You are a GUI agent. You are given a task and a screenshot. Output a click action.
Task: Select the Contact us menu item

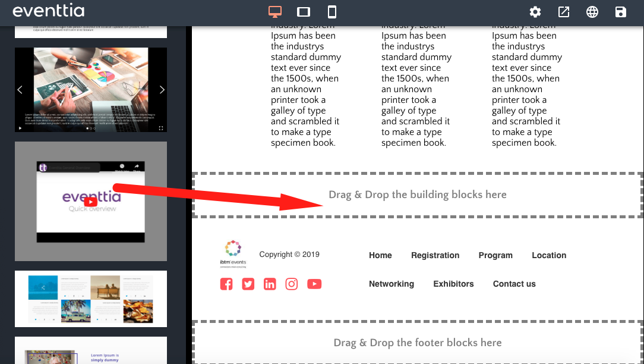click(x=514, y=284)
